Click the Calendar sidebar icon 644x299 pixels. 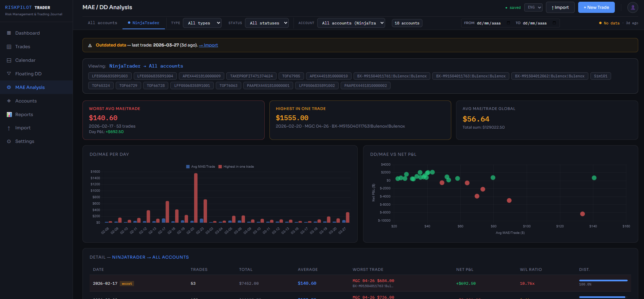tap(9, 60)
